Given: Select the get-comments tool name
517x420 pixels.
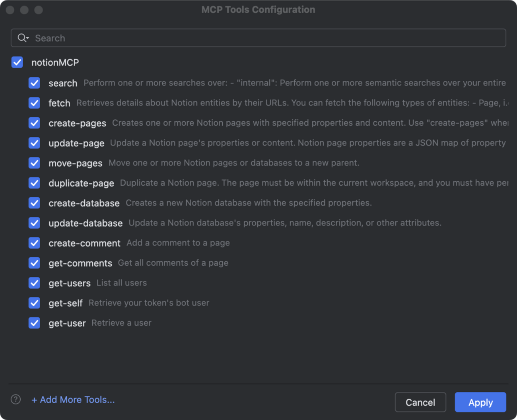Looking at the screenshot, I should pyautogui.click(x=80, y=263).
